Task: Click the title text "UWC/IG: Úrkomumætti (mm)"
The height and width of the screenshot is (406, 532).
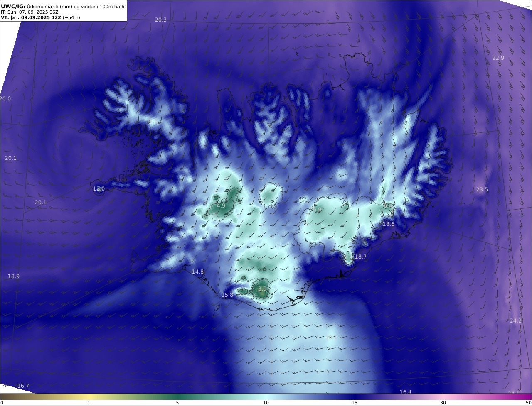Action: point(38,6)
